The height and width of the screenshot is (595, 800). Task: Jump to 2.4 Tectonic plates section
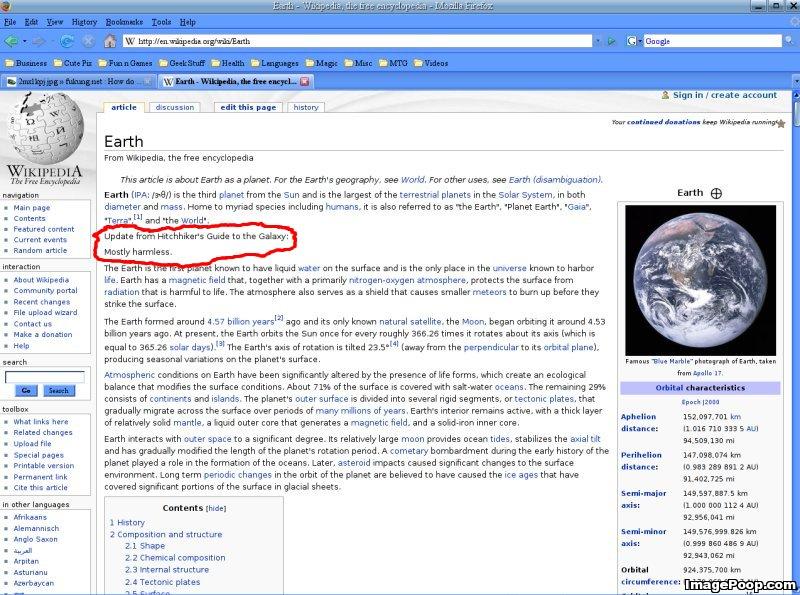click(x=162, y=582)
